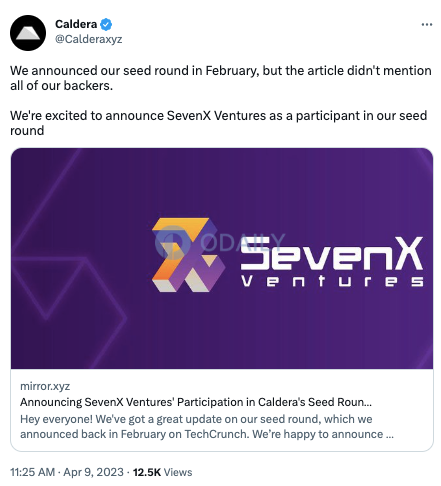Click the mirror.xyz domain label
The image size is (441, 486).
point(45,386)
